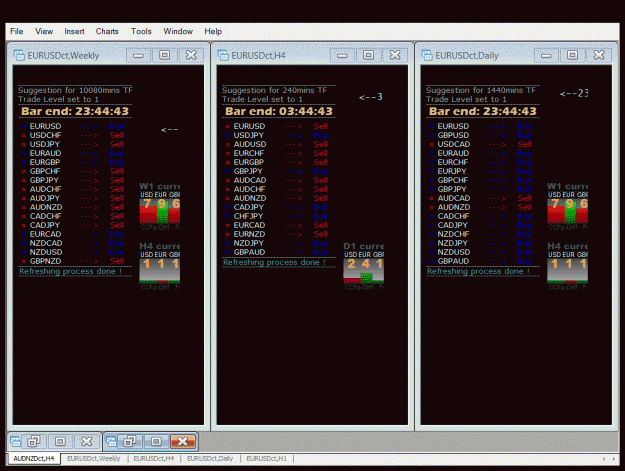
Task: Maximize the second minimized window
Action: point(156,442)
